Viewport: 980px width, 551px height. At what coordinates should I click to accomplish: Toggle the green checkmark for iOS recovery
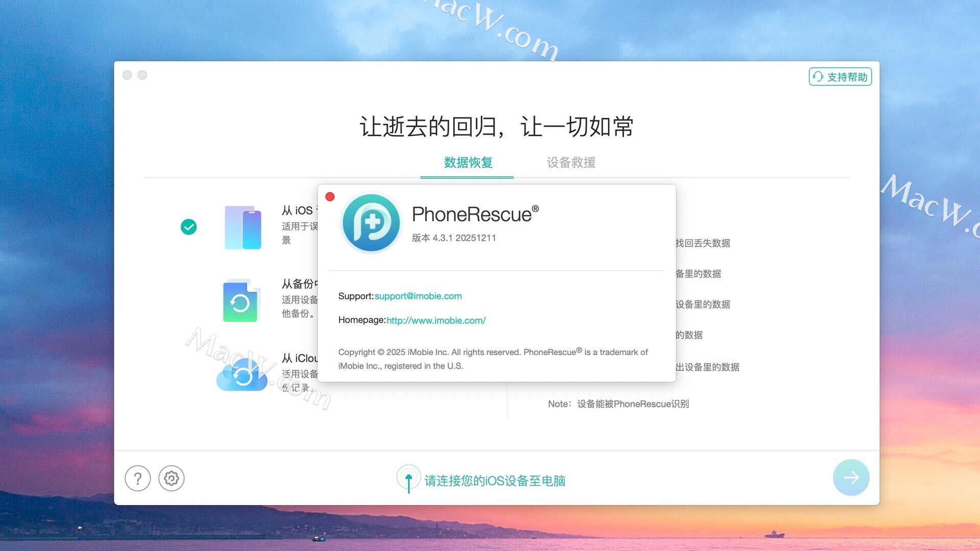189,227
